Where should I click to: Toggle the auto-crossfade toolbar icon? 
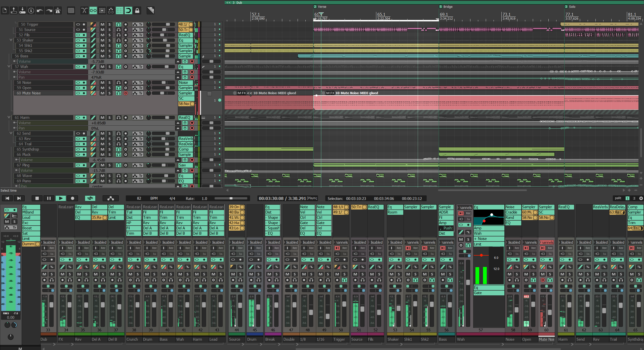click(84, 11)
